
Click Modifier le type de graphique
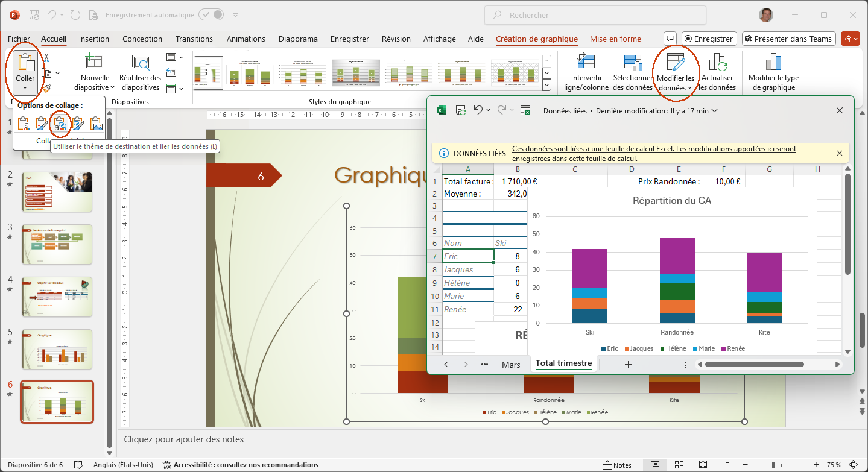click(773, 73)
